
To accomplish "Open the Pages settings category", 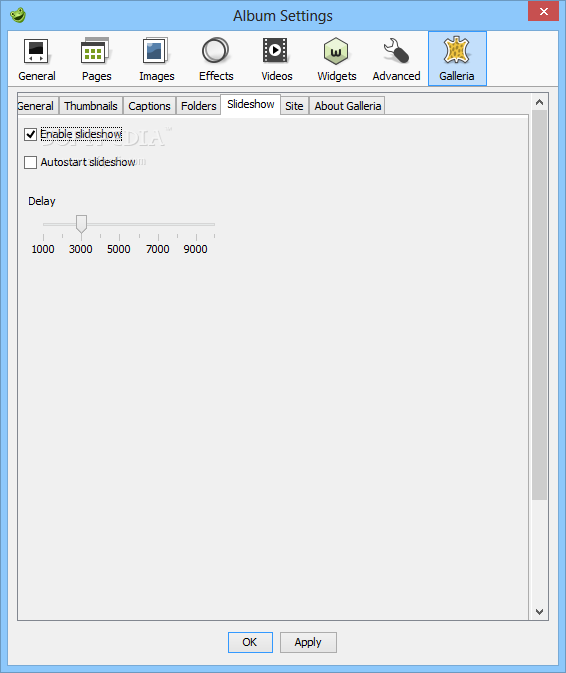I will tap(96, 59).
